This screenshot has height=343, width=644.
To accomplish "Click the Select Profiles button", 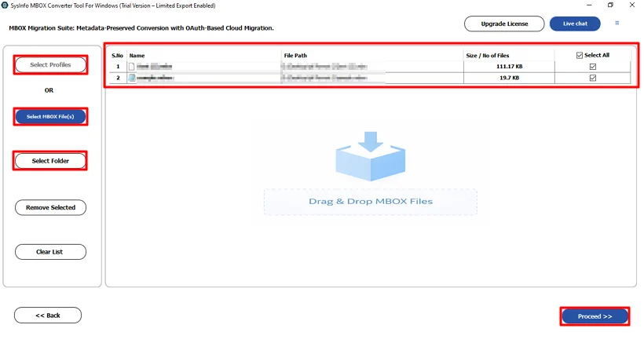I will (50, 65).
